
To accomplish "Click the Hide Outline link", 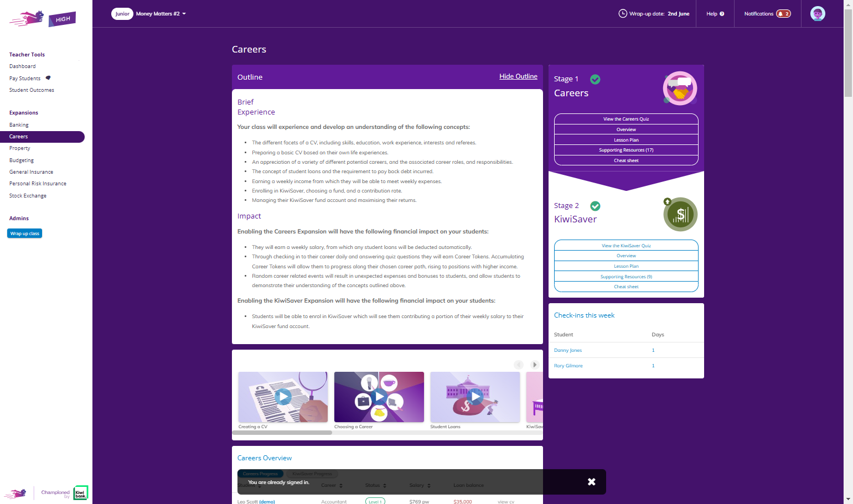I will (518, 76).
